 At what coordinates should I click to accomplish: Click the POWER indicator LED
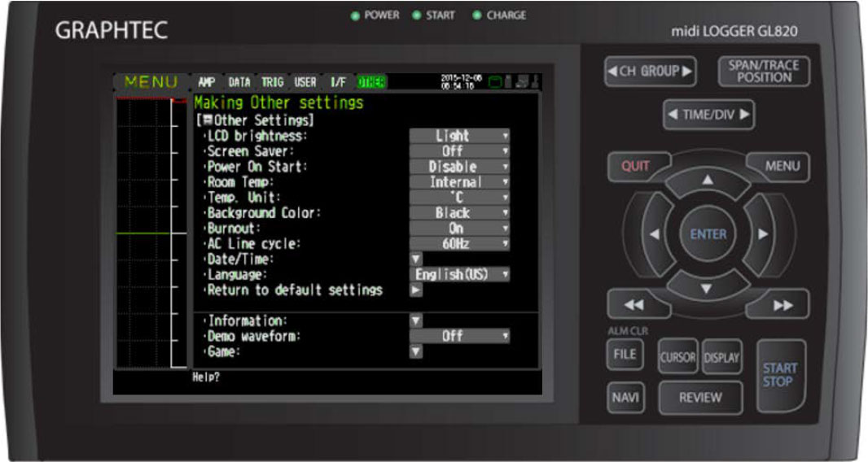[355, 15]
